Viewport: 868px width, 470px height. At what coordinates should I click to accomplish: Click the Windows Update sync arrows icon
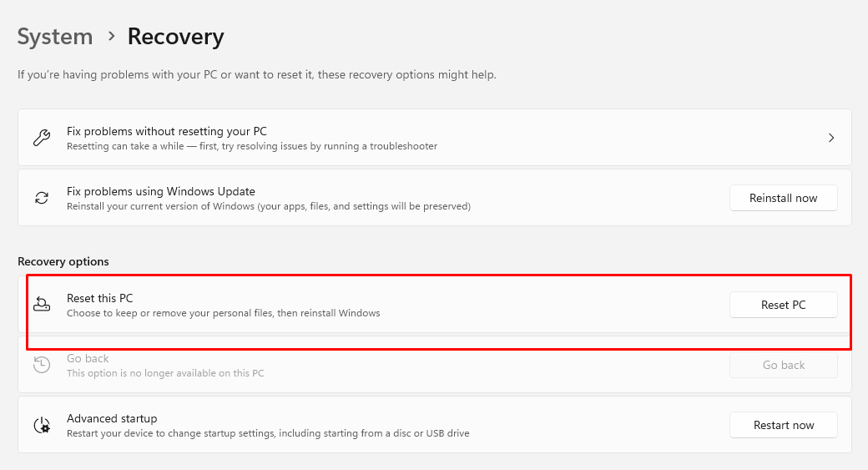click(42, 198)
